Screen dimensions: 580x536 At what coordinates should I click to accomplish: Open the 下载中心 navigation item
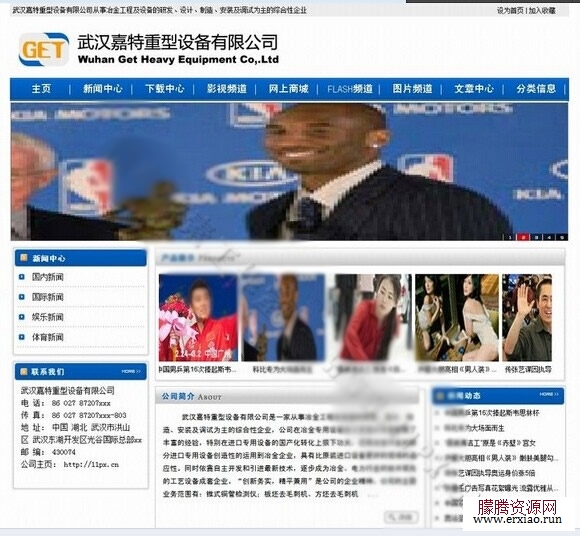pyautogui.click(x=165, y=89)
